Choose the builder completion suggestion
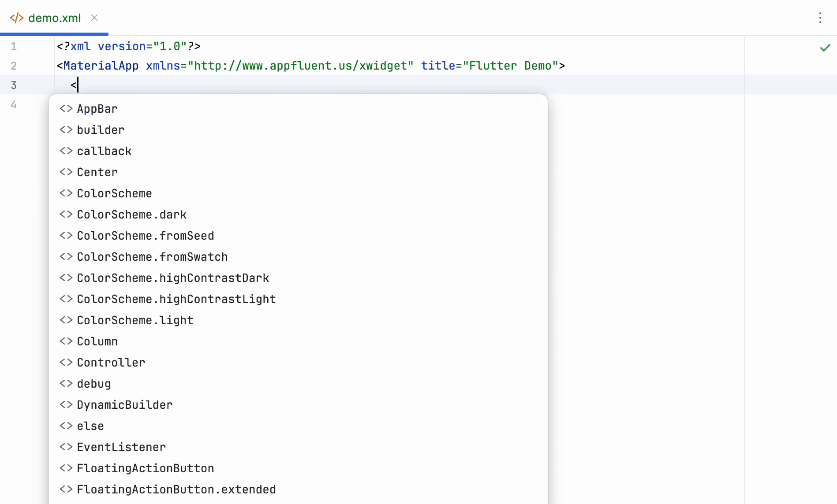The width and height of the screenshot is (837, 504). pos(101,130)
